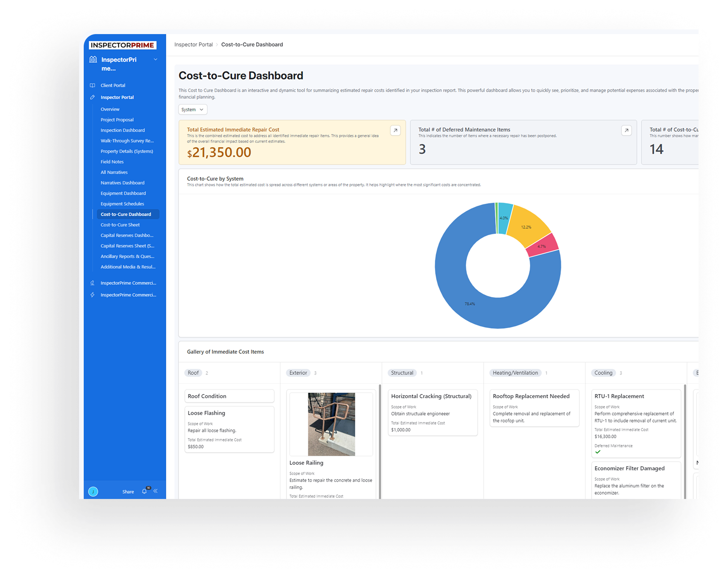The height and width of the screenshot is (578, 728).
Task: Toggle the green Deferred Maintenance checkmark
Action: [598, 452]
